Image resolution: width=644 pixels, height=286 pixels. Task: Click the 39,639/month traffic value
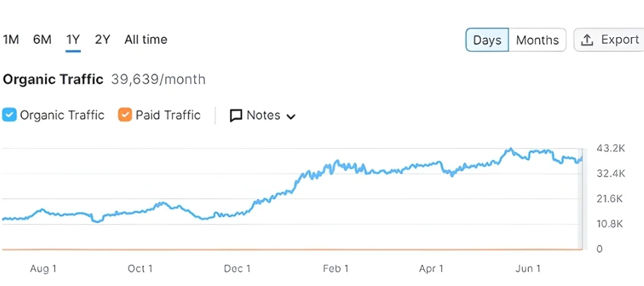click(x=159, y=80)
